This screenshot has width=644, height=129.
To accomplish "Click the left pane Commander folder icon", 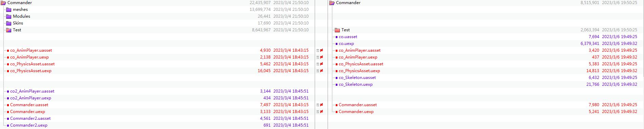I will click(x=3, y=3).
